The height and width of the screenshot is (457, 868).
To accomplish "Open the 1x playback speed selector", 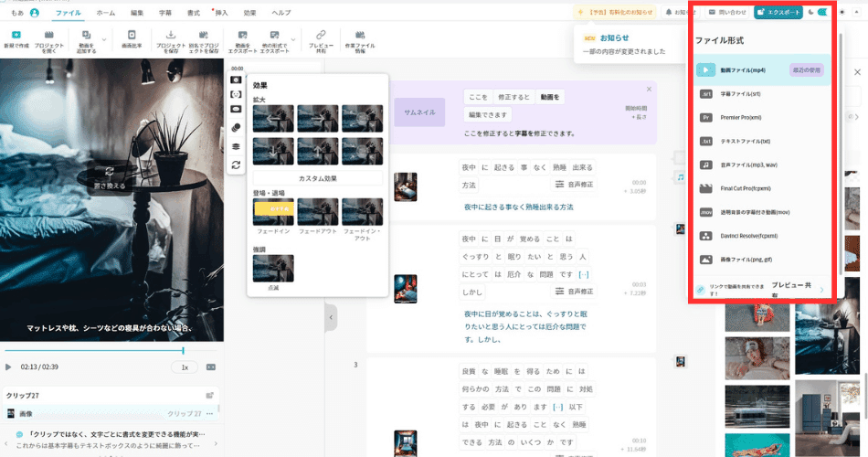I will pyautogui.click(x=185, y=367).
